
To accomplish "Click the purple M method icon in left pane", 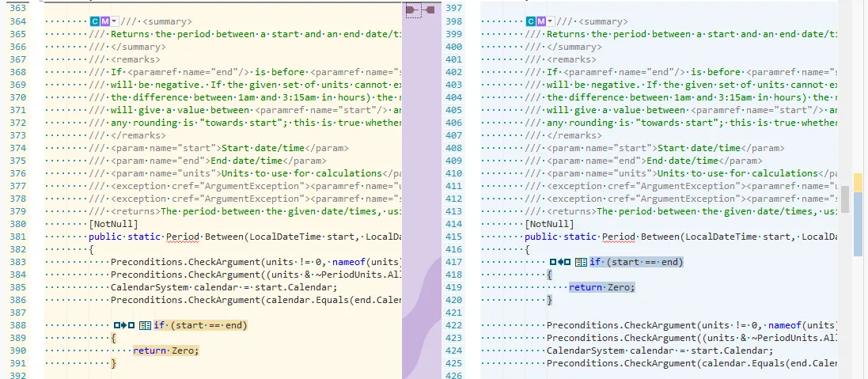I will [105, 21].
